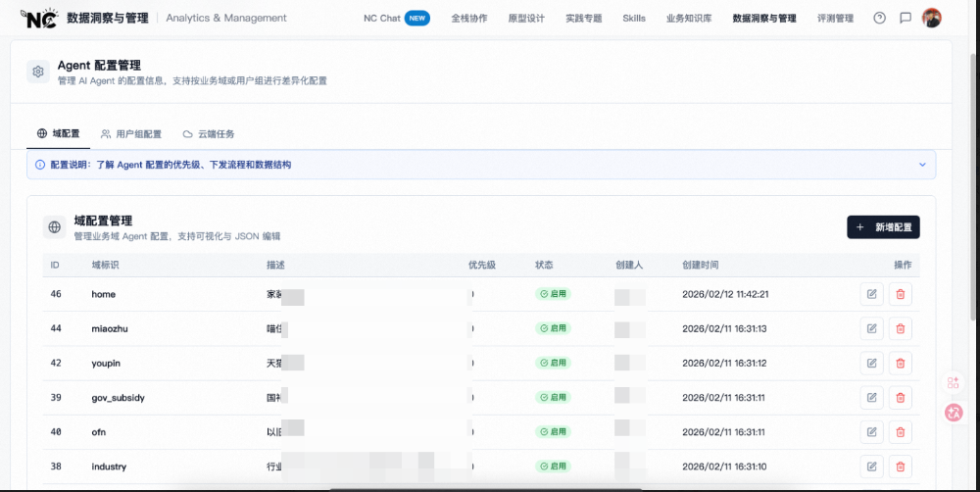Edit the miaozhu domain configuration
This screenshot has width=980, height=492.
[871, 328]
